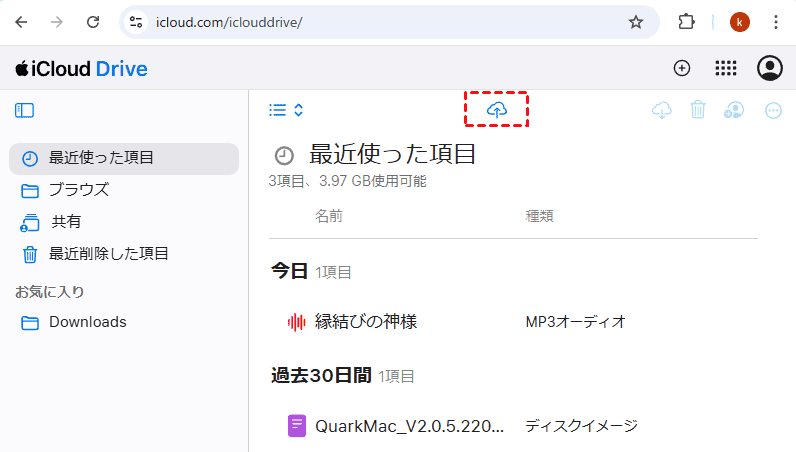Image resolution: width=796 pixels, height=452 pixels.
Task: Open 最近削除した項目 in the sidebar
Action: click(x=108, y=254)
